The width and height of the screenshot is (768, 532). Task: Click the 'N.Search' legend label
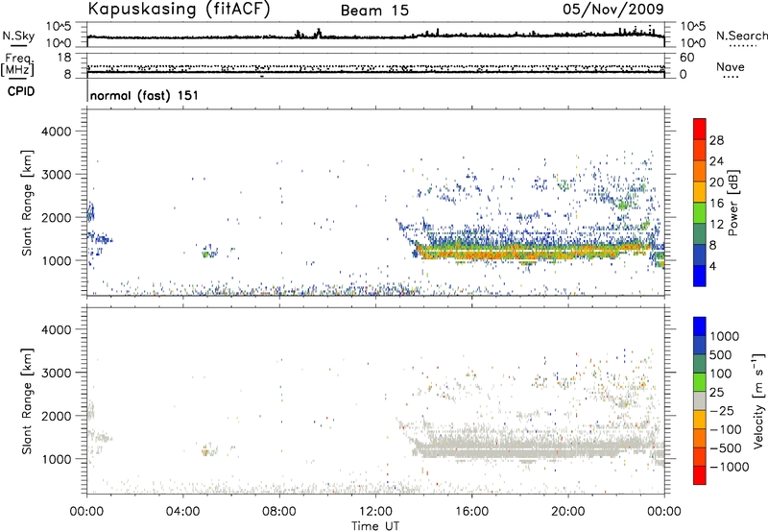[x=741, y=36]
